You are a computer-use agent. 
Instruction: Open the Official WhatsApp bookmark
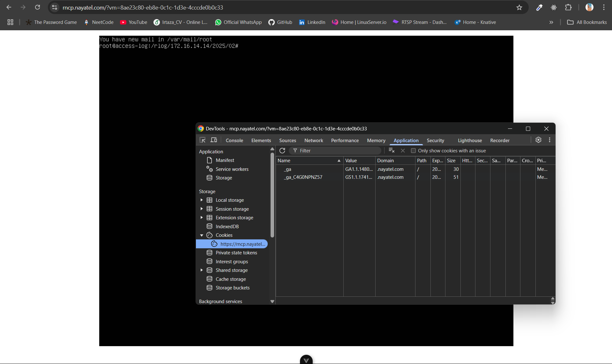click(x=238, y=22)
